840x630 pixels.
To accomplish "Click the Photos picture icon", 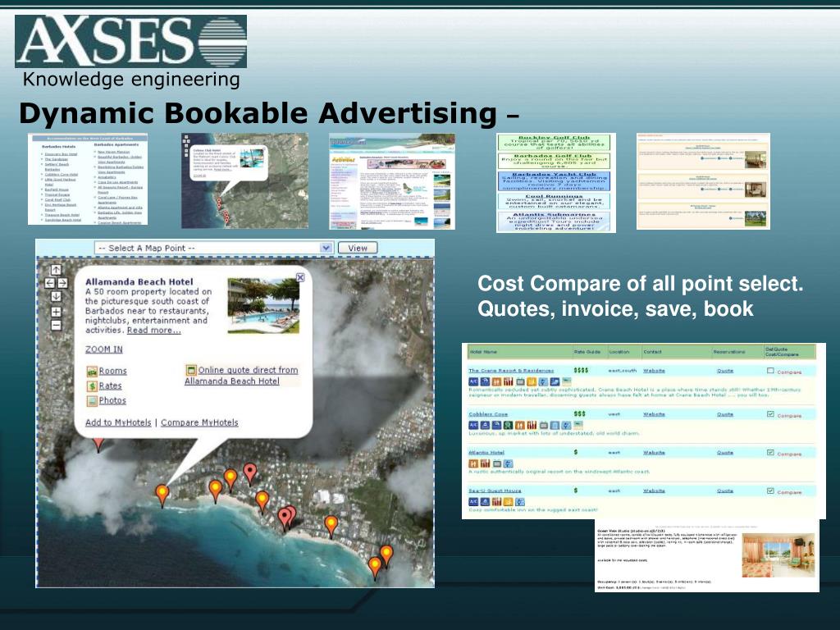I will (x=92, y=400).
